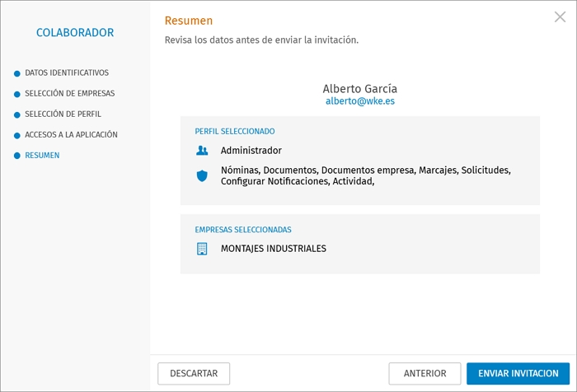Click the shield icon next to permissions list
This screenshot has width=577, height=392.
click(x=202, y=175)
